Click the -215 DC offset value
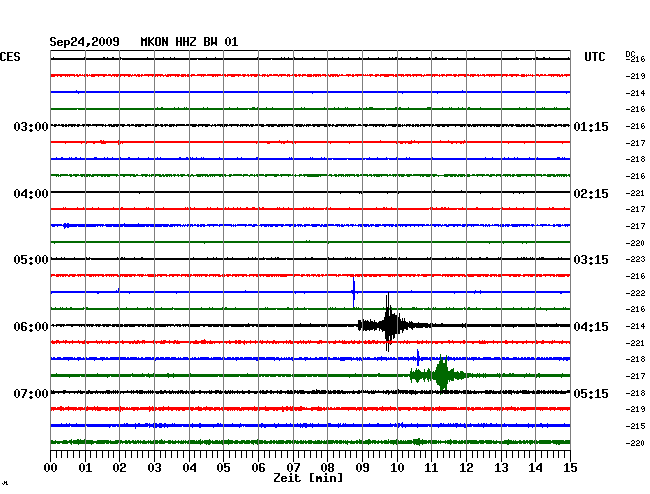This screenshot has width=650, height=494. click(635, 426)
